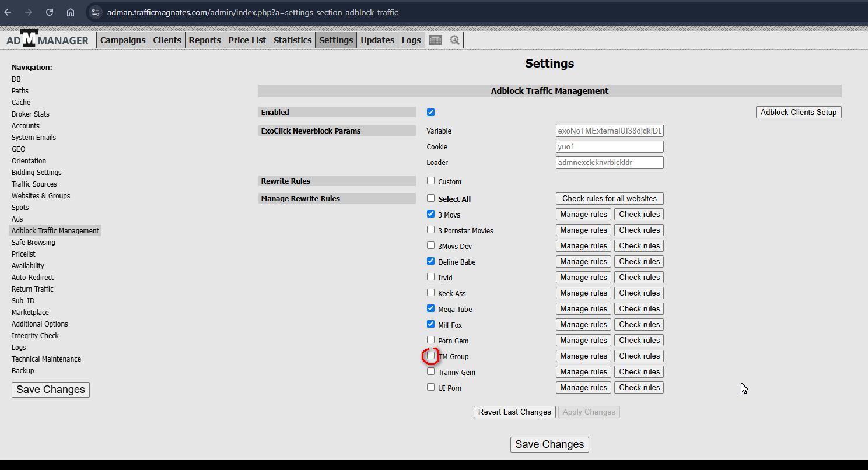Open the Logs tab in top menu
868x470 pixels.
(x=411, y=40)
